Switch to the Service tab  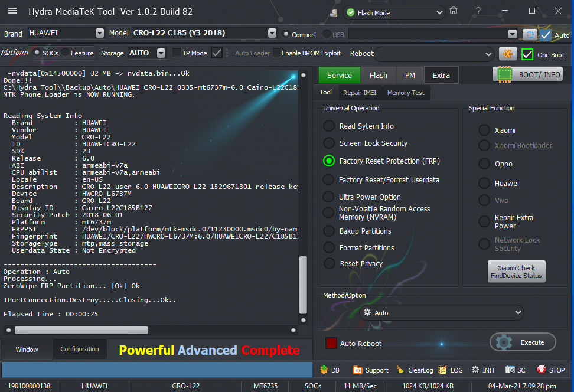click(x=340, y=76)
